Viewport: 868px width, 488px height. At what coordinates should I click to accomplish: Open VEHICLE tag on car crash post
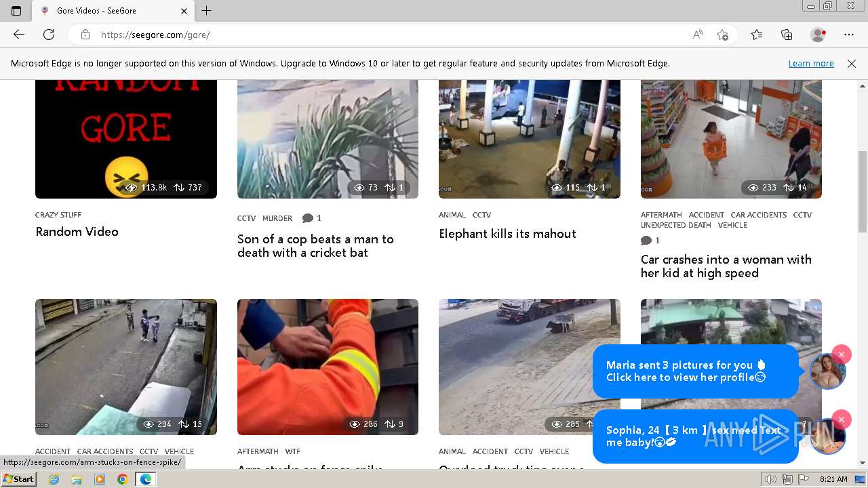click(732, 225)
